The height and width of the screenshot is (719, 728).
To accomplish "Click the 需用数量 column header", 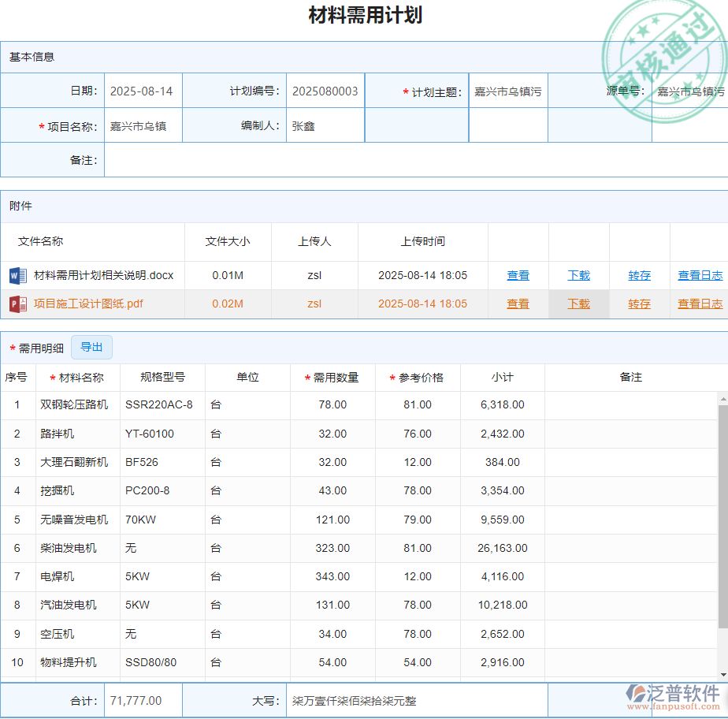I will [x=332, y=378].
